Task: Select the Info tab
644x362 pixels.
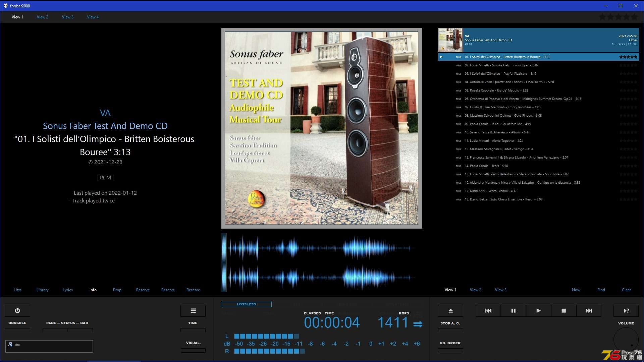Action: pyautogui.click(x=93, y=290)
